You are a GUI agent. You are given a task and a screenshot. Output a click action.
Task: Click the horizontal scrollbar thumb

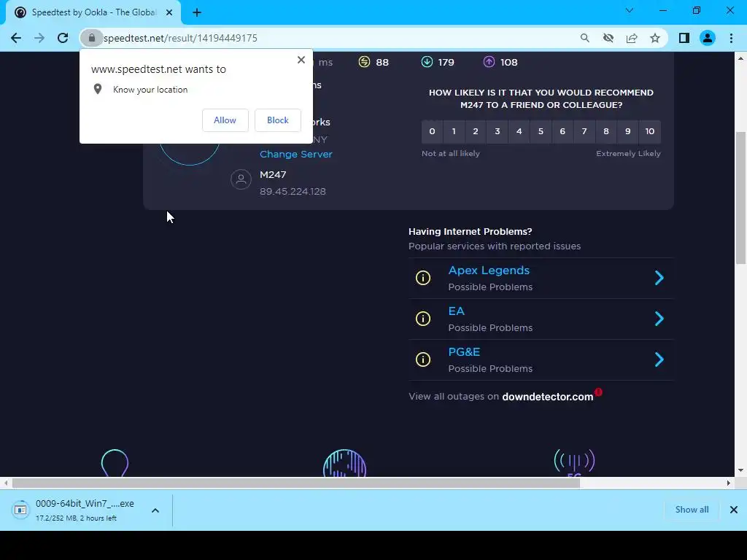pos(296,483)
